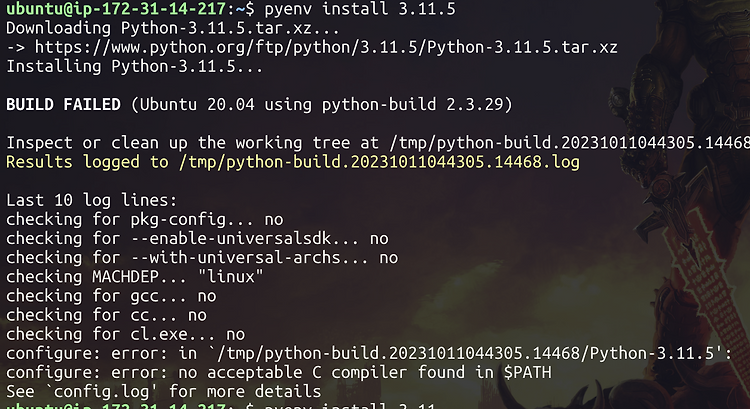Click the '--with-universal-archs' check line
The height and width of the screenshot is (409, 750).
pos(202,258)
